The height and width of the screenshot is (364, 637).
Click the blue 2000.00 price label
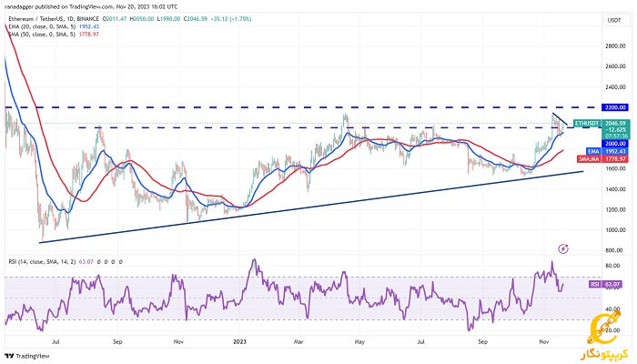[615, 144]
